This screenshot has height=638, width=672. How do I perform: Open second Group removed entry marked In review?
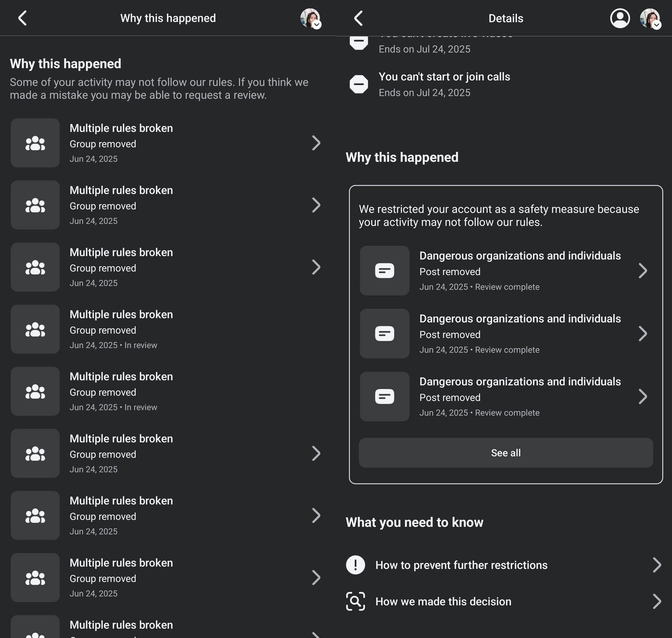(x=166, y=392)
